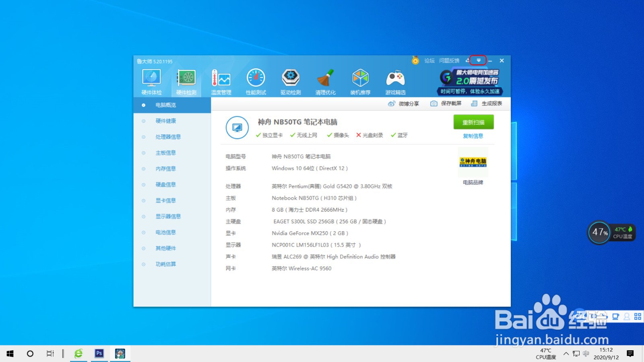
Task: Open the notification center icon
Action: pyautogui.click(x=630, y=354)
